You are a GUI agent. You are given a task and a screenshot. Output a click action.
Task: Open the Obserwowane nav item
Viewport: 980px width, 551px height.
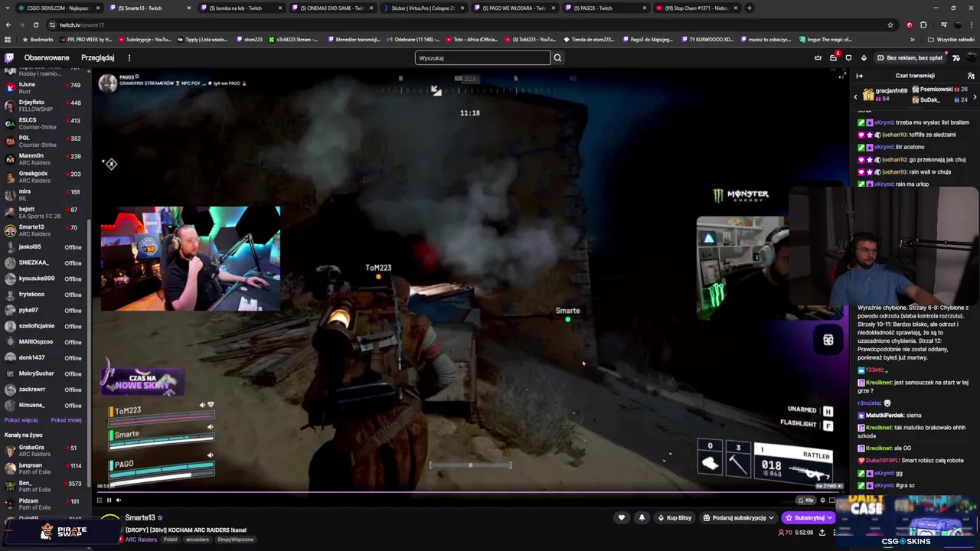47,57
